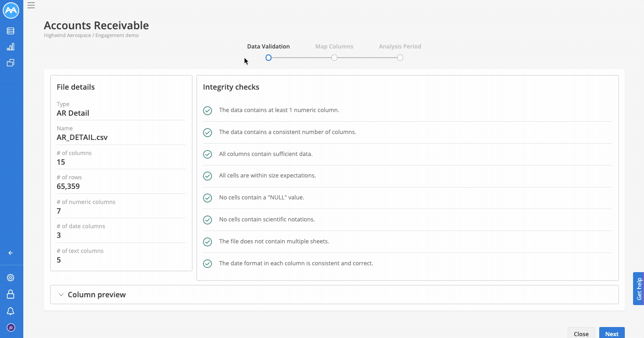Click the AR_DETAIL.csv file name

pyautogui.click(x=82, y=137)
